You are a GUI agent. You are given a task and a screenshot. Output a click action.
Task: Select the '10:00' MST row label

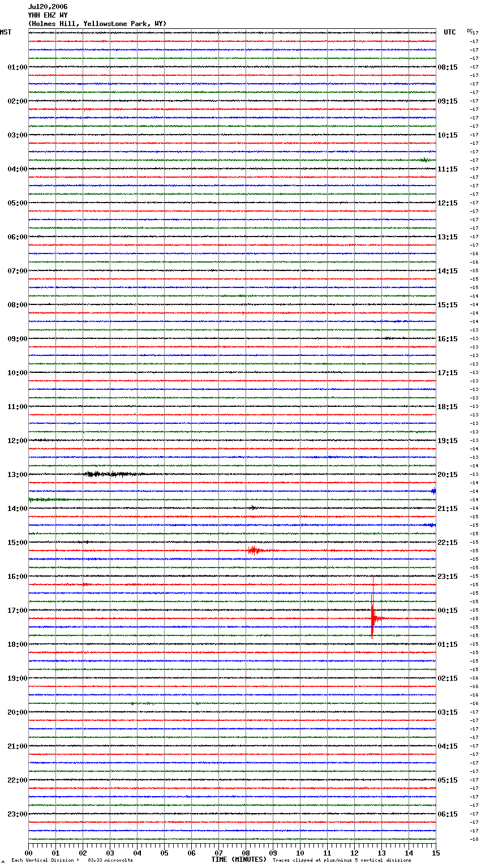click(18, 373)
